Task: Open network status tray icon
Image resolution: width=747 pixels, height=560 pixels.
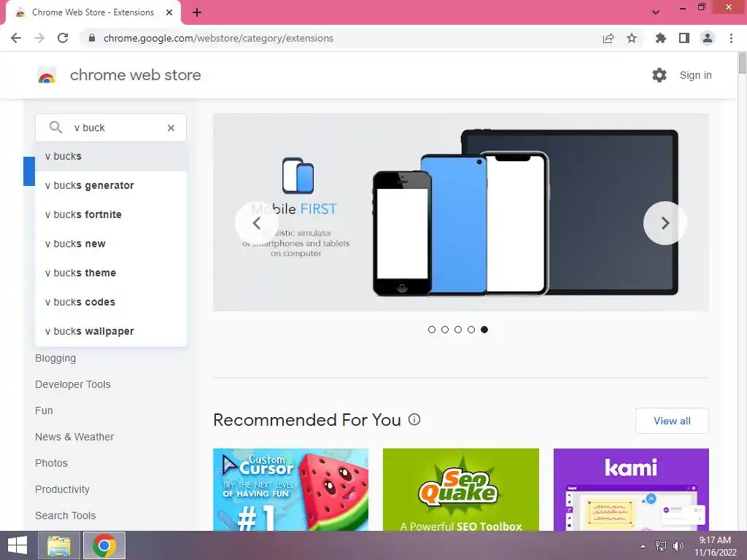Action: (x=661, y=546)
